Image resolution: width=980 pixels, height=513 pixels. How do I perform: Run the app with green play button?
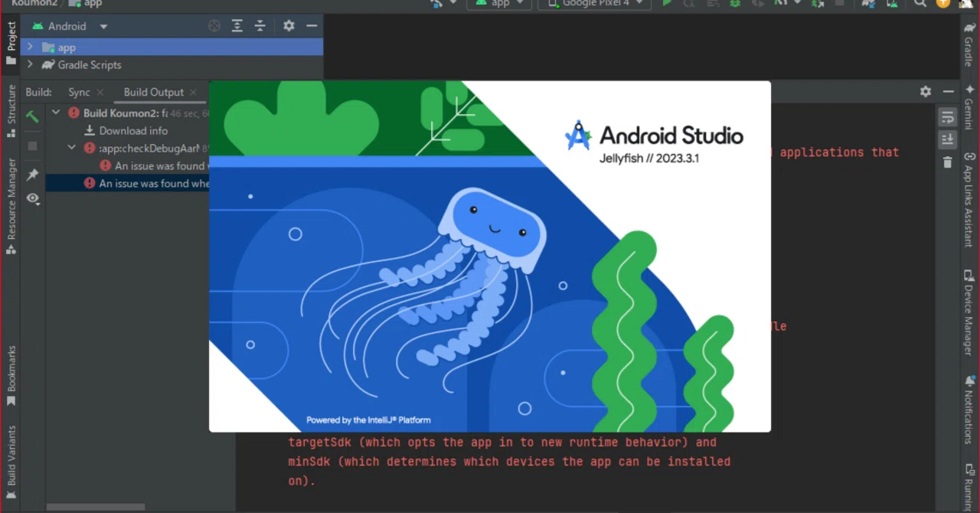coord(667,3)
